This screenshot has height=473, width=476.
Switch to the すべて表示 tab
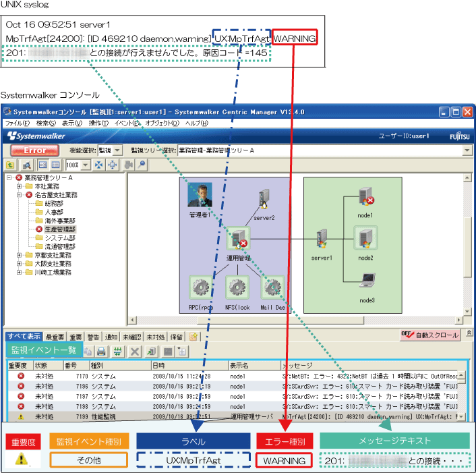tap(24, 336)
